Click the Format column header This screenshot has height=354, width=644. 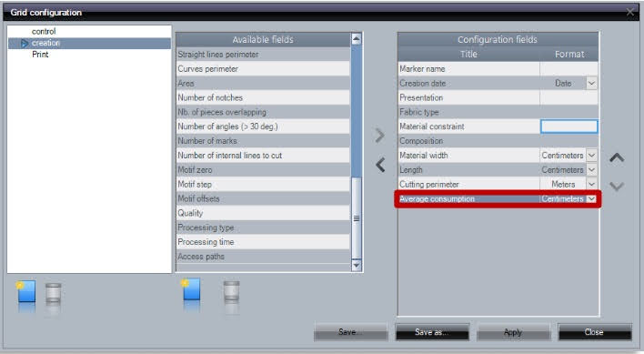point(569,55)
